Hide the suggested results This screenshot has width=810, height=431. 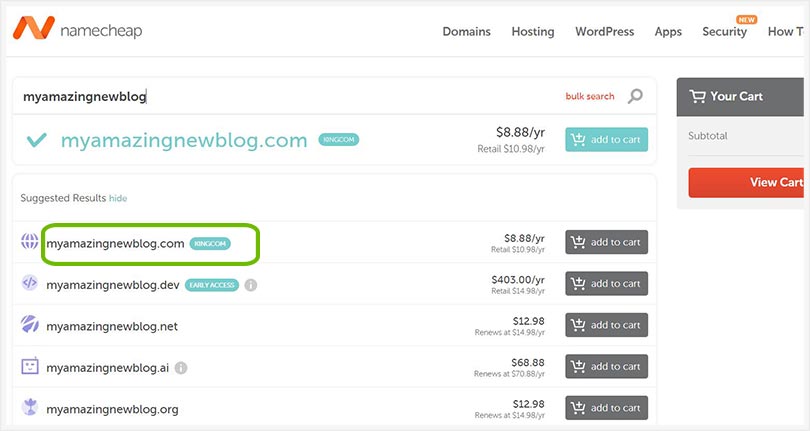pyautogui.click(x=118, y=198)
